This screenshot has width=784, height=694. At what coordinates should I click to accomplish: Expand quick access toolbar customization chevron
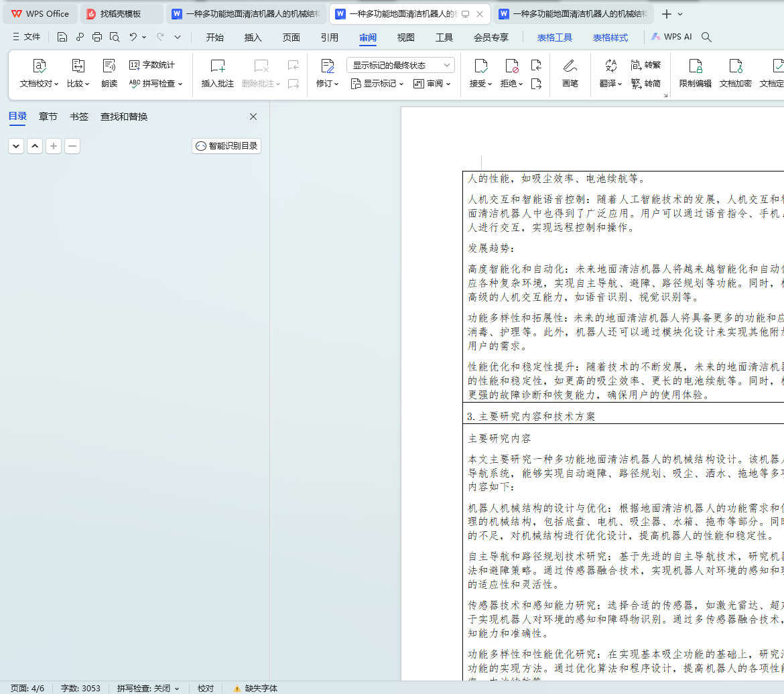(x=178, y=37)
